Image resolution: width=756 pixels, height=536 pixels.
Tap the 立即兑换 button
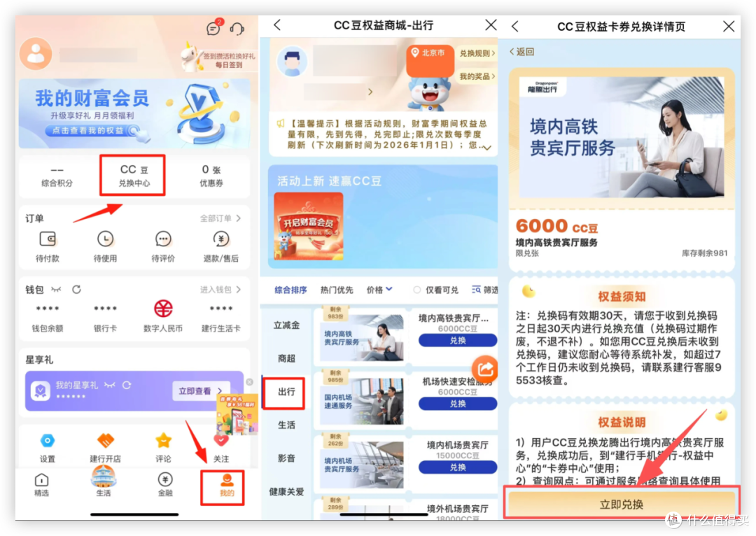tap(621, 503)
